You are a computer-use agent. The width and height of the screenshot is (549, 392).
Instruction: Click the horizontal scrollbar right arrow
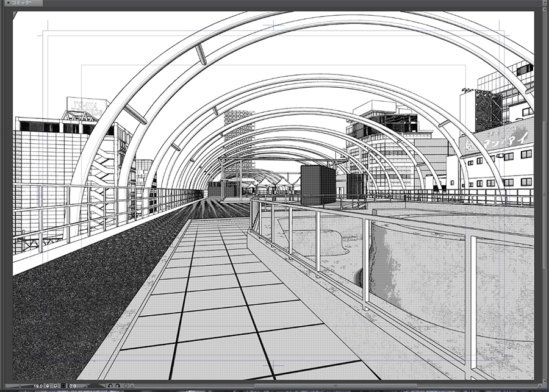point(540,386)
